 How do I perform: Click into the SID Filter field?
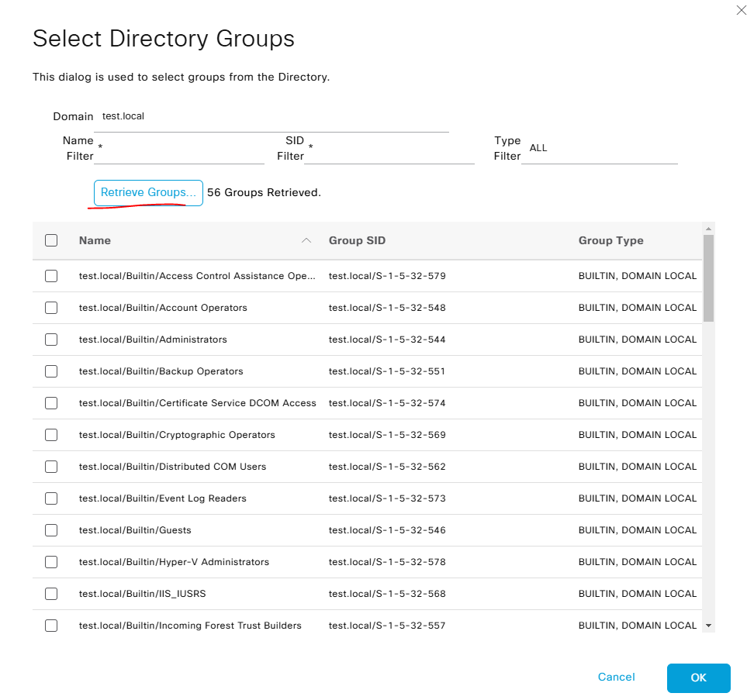pyautogui.click(x=389, y=149)
